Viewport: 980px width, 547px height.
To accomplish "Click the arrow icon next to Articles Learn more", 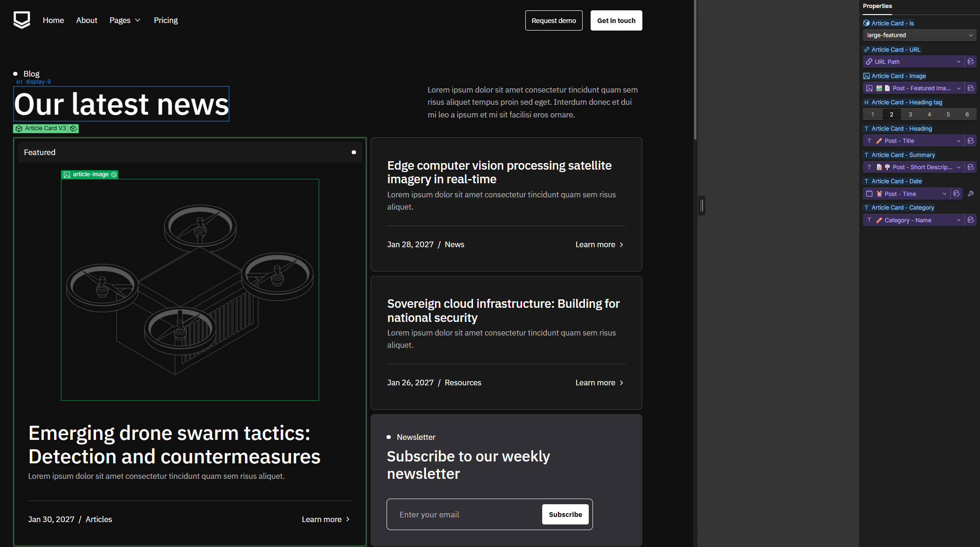I will click(x=348, y=519).
